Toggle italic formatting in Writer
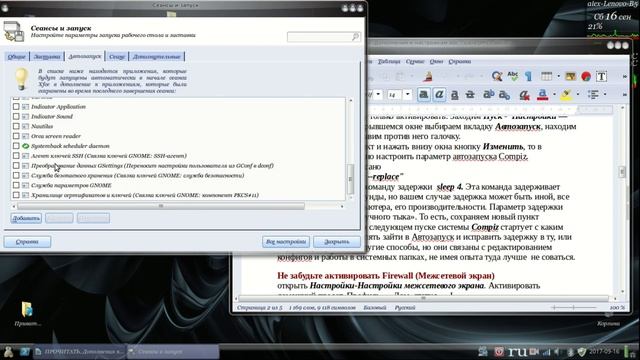 439,95
